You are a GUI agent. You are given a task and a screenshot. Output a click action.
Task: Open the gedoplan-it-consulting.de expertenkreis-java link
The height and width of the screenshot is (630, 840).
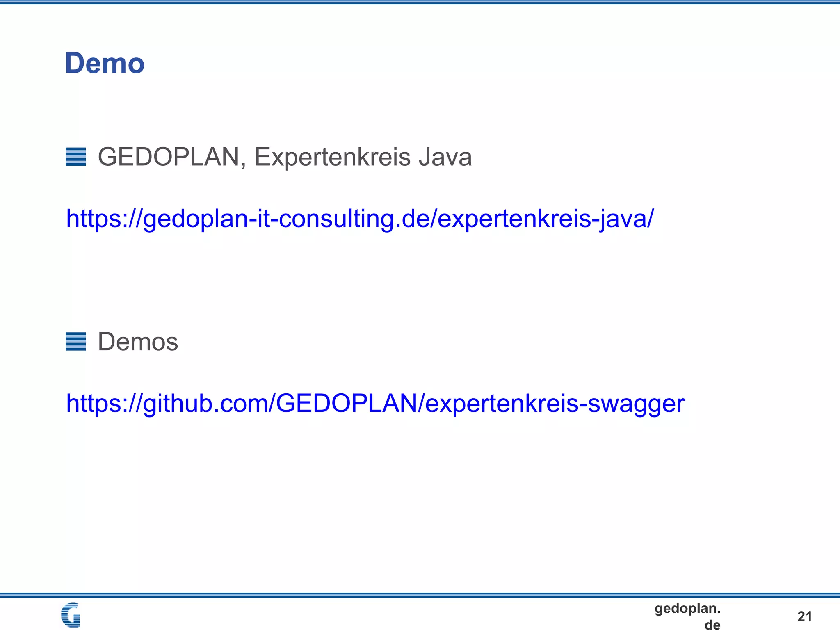coord(360,219)
